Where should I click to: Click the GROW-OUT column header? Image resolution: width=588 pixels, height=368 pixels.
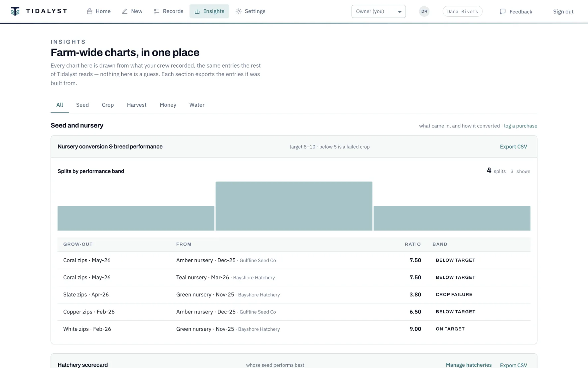(78, 244)
